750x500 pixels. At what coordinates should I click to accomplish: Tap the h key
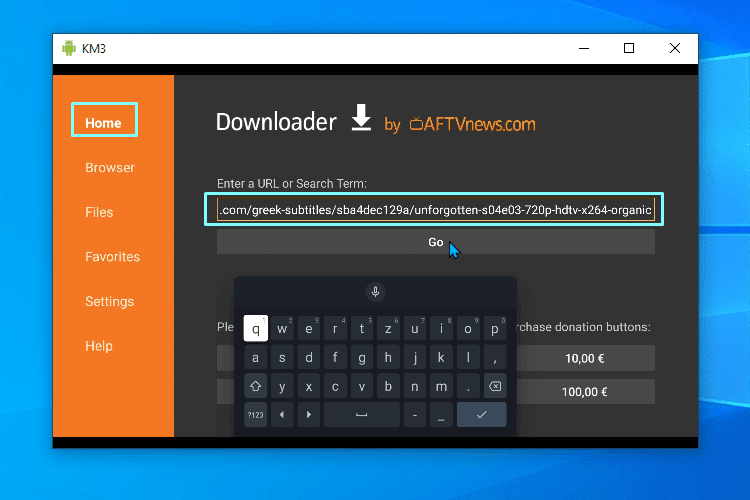[x=388, y=357]
